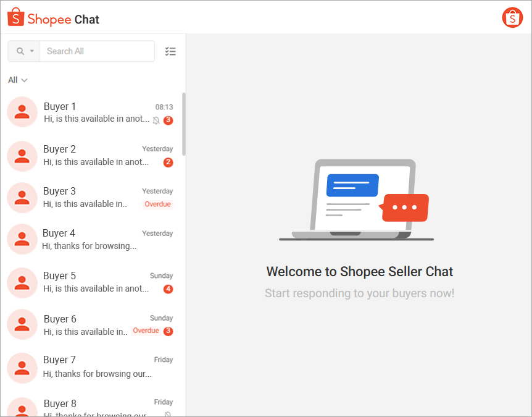
Task: Click Buyer 2's unread message badge
Action: (167, 162)
